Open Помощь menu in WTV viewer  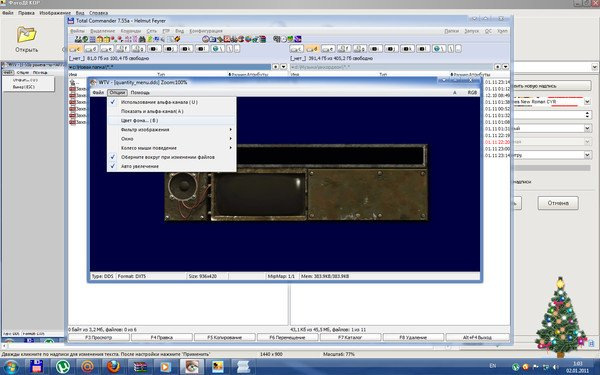[x=140, y=93]
